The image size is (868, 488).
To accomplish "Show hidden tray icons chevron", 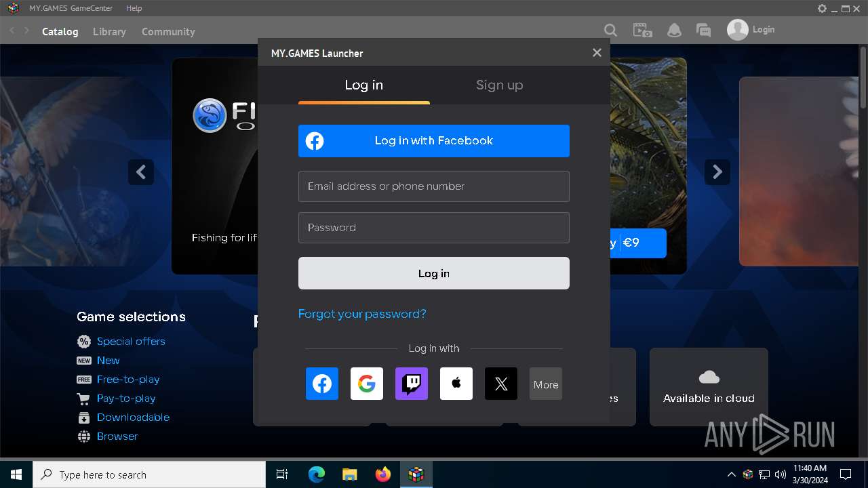I will [x=731, y=474].
